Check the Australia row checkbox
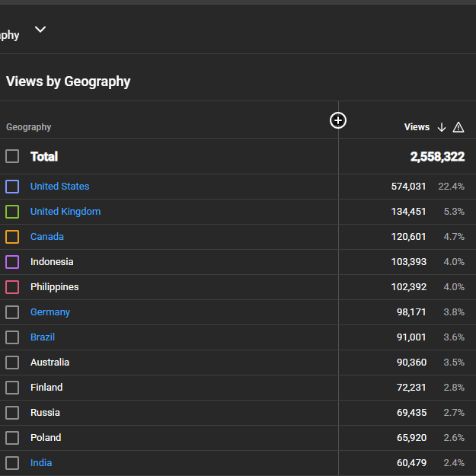This screenshot has height=476, width=476. tap(12, 363)
